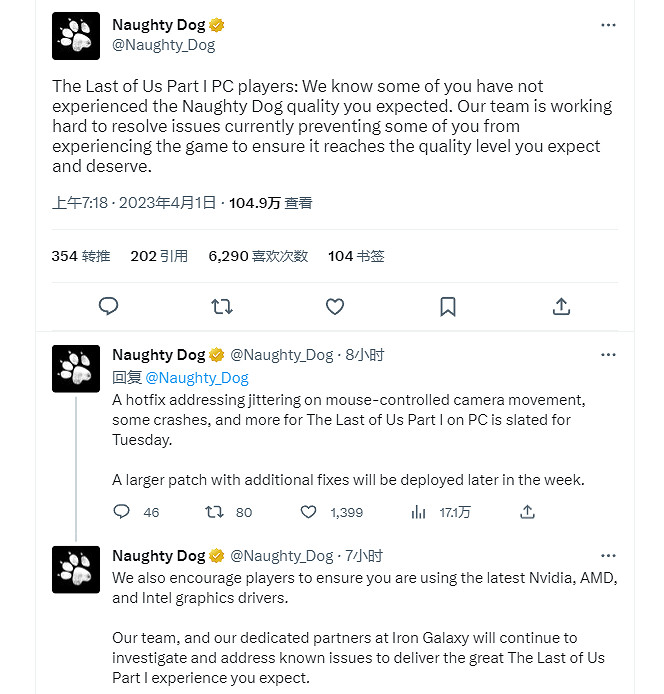The image size is (664, 694).
Task: Like the main Naughty Dog tweet
Action: [335, 306]
